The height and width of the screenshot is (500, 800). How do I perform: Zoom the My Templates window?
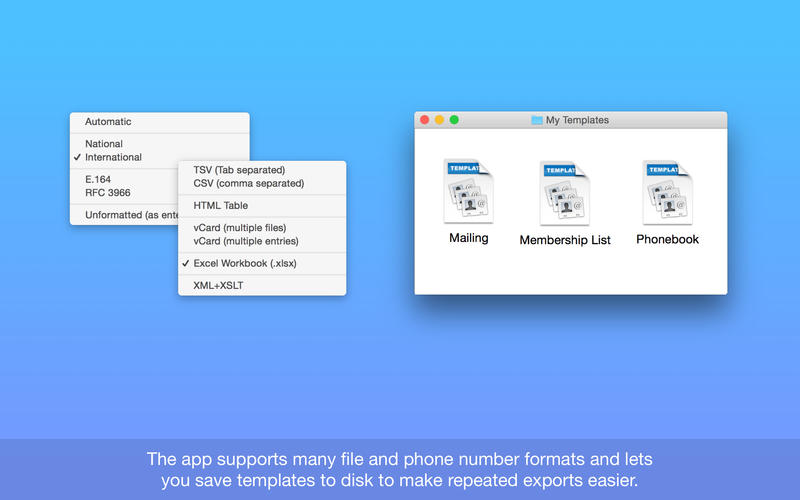454,120
